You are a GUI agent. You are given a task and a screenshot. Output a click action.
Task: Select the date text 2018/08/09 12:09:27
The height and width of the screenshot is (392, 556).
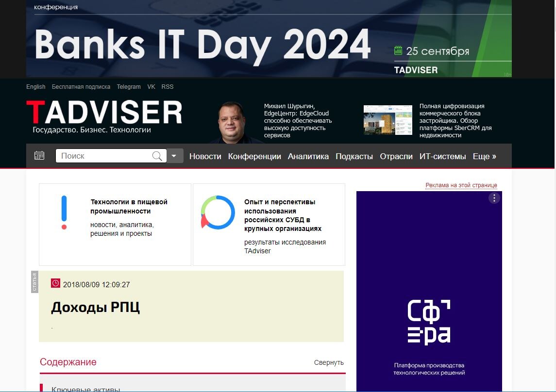[97, 285]
